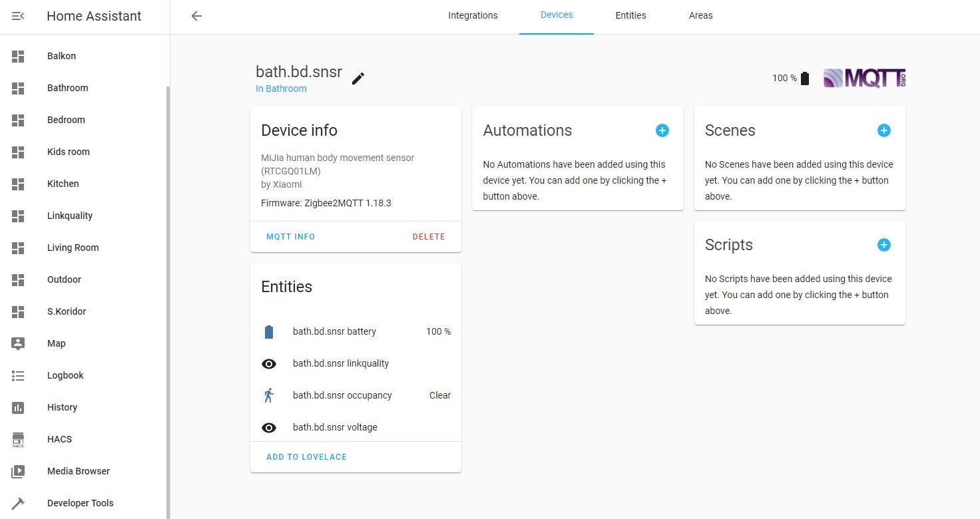This screenshot has width=980, height=519.
Task: Open the bath.bd.snsr voltage entity row
Action: (356, 426)
